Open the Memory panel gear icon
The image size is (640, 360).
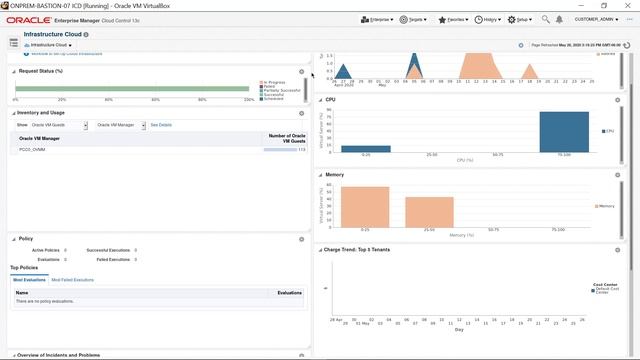pyautogui.click(x=618, y=175)
